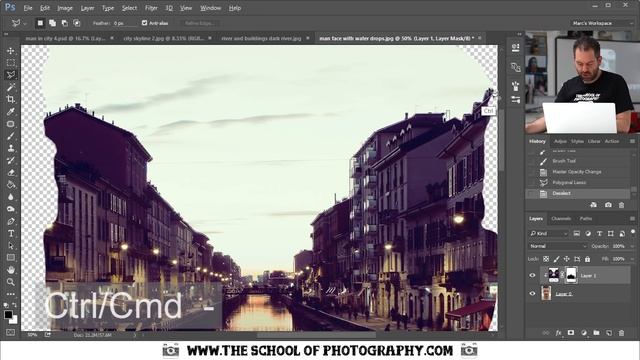Open Marc's Workspace switcher dropdown
The image size is (640, 360).
point(602,23)
